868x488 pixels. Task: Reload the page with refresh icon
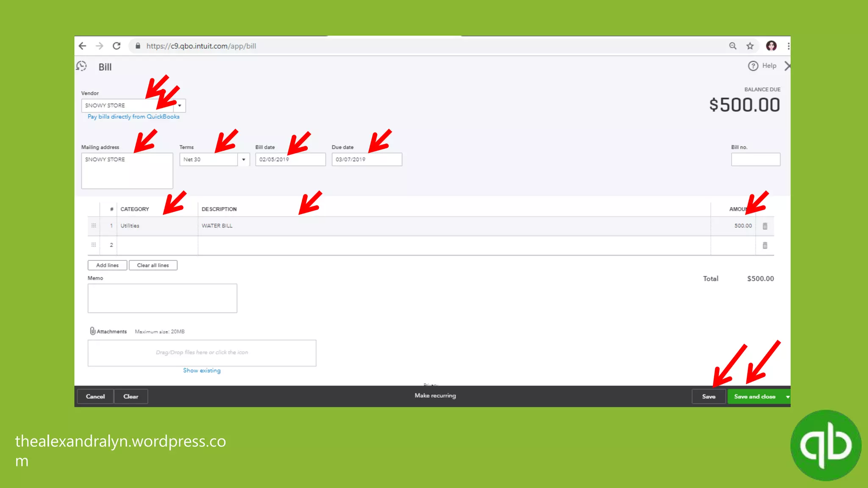(117, 46)
